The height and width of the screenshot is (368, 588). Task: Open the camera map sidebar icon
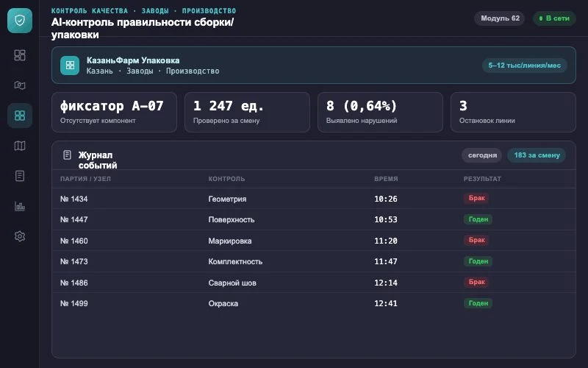[20, 85]
